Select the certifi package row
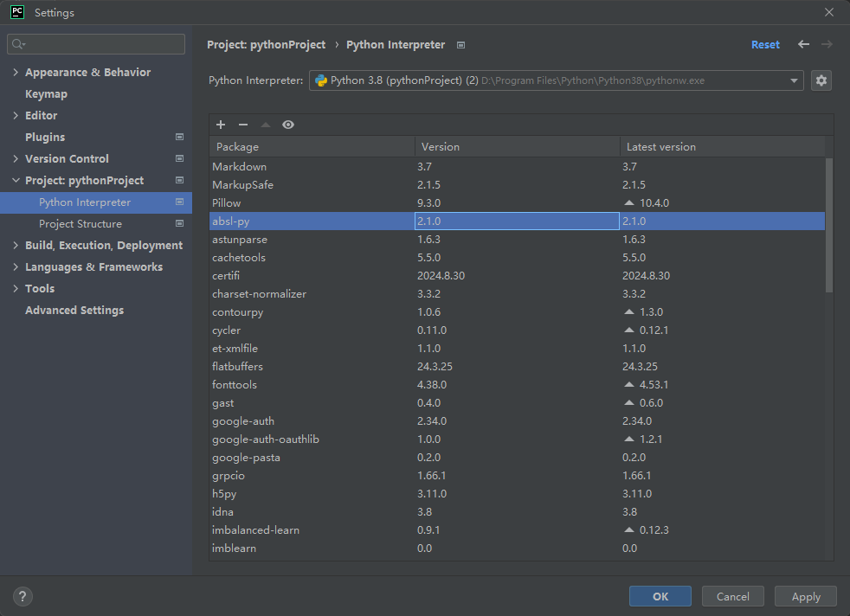Screen dimensions: 850x616 (x=517, y=275)
